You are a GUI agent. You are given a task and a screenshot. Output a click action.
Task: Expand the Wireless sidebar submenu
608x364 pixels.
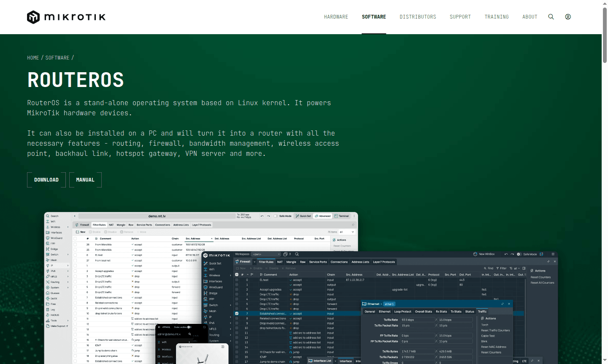click(x=231, y=275)
